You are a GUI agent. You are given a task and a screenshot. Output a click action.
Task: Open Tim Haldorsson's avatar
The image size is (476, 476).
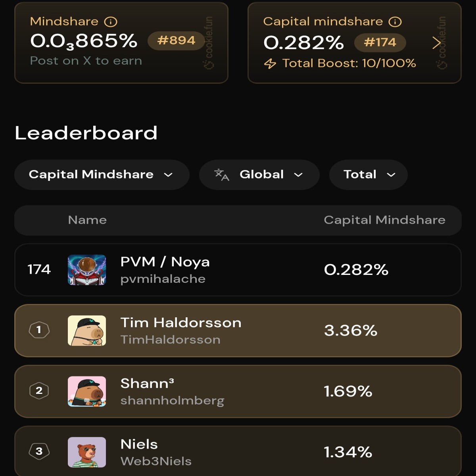pyautogui.click(x=87, y=330)
